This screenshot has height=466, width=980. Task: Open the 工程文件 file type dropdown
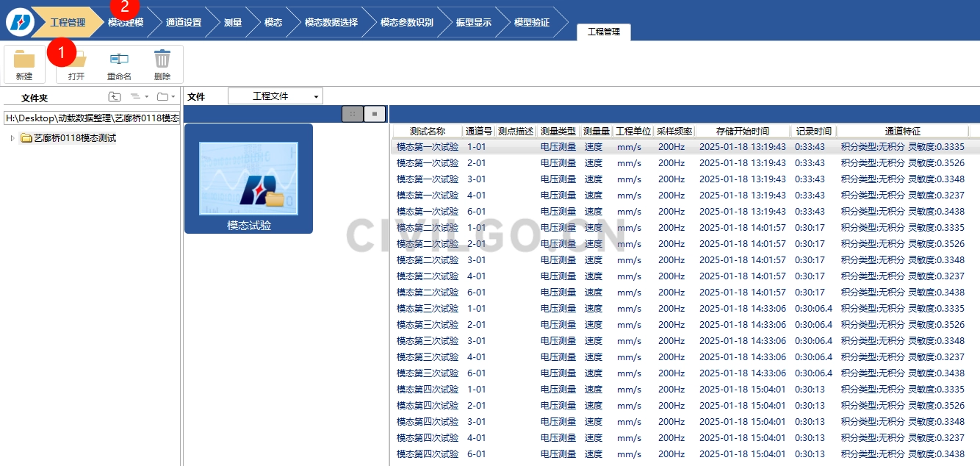[275, 96]
